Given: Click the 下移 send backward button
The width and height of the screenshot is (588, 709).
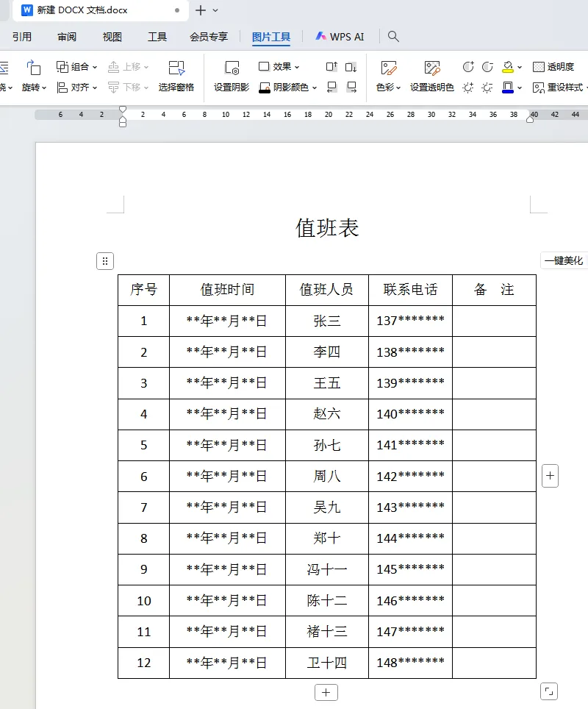Looking at the screenshot, I should click(129, 88).
